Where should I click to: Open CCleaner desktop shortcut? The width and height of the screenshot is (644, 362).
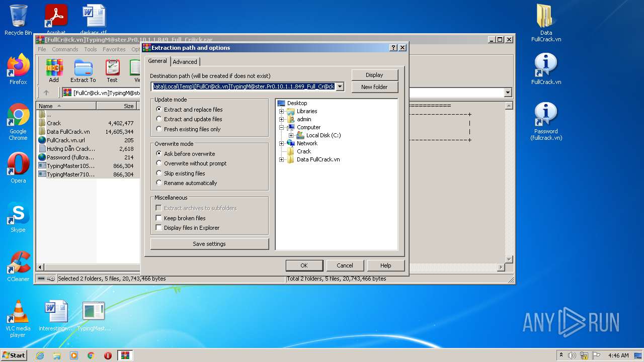point(18,266)
